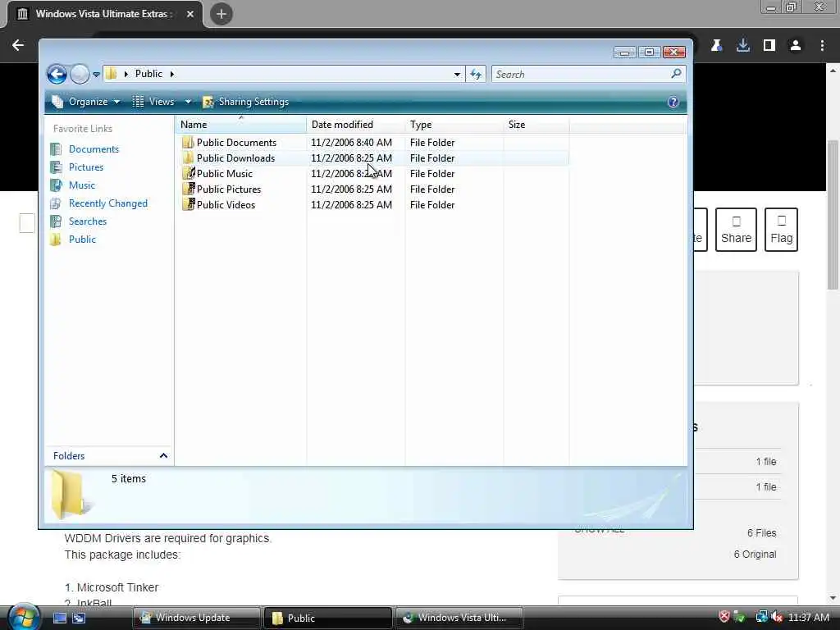Switch to Windows Vista Ulti... taskbar button

459,618
